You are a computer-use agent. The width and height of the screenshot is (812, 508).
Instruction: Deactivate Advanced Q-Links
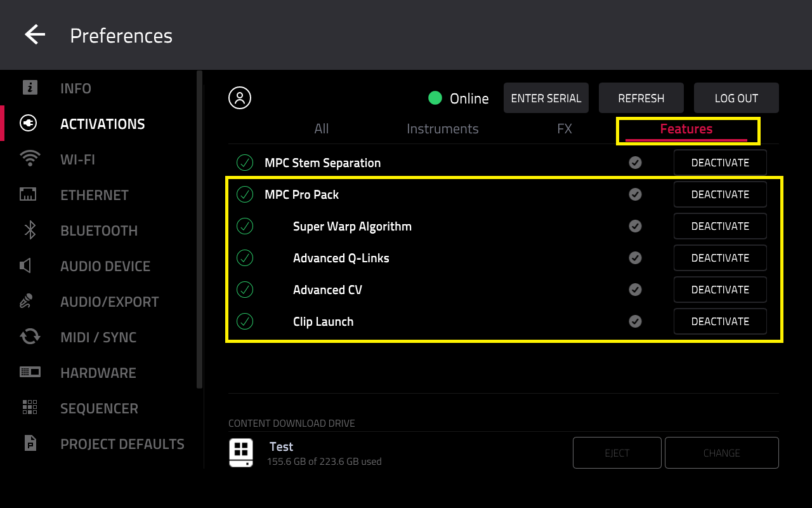(720, 258)
